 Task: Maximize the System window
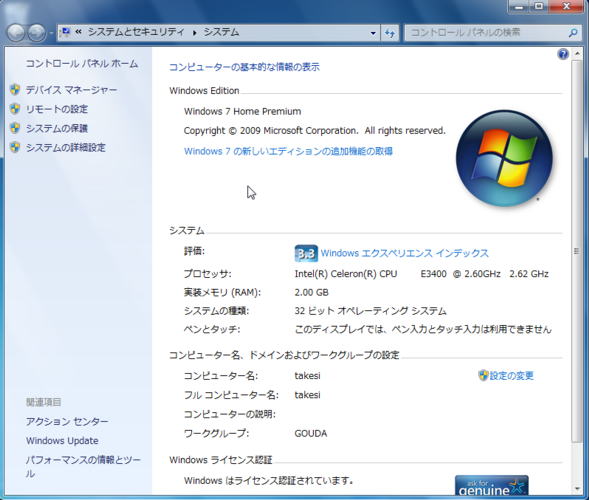[x=539, y=6]
